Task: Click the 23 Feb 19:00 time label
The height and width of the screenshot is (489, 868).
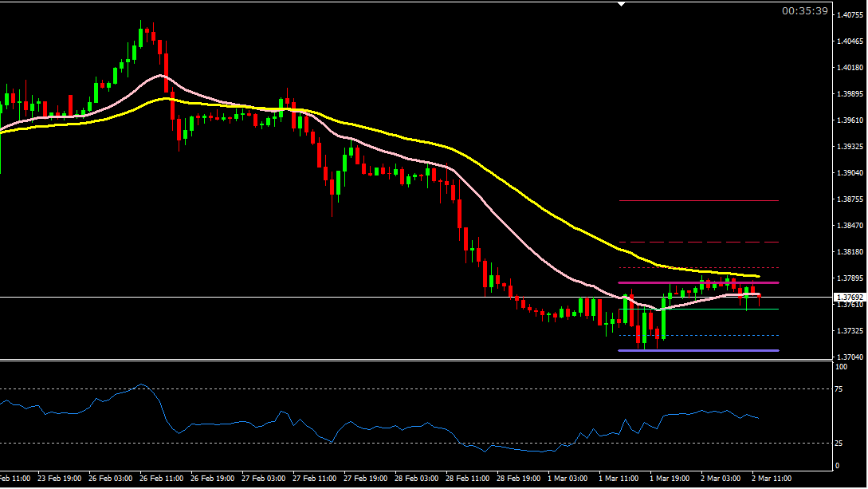Action: tap(59, 479)
